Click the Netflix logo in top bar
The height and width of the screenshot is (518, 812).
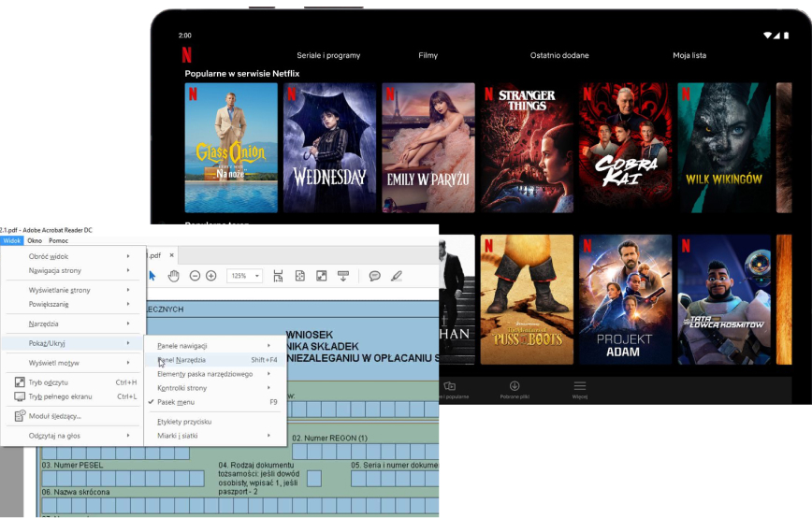point(186,54)
